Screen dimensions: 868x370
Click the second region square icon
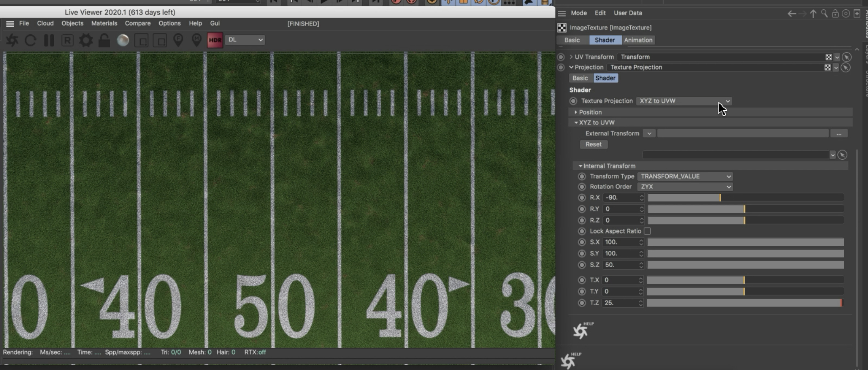tap(160, 40)
